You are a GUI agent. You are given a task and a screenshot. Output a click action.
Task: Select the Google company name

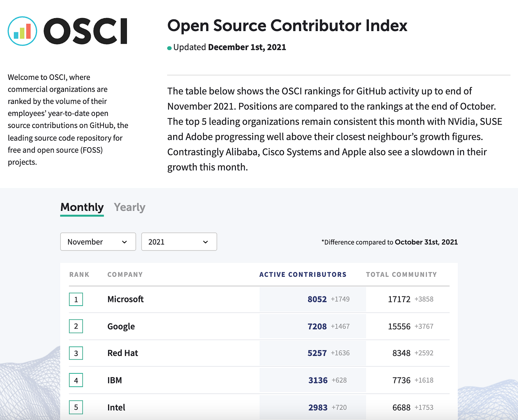pos(121,326)
